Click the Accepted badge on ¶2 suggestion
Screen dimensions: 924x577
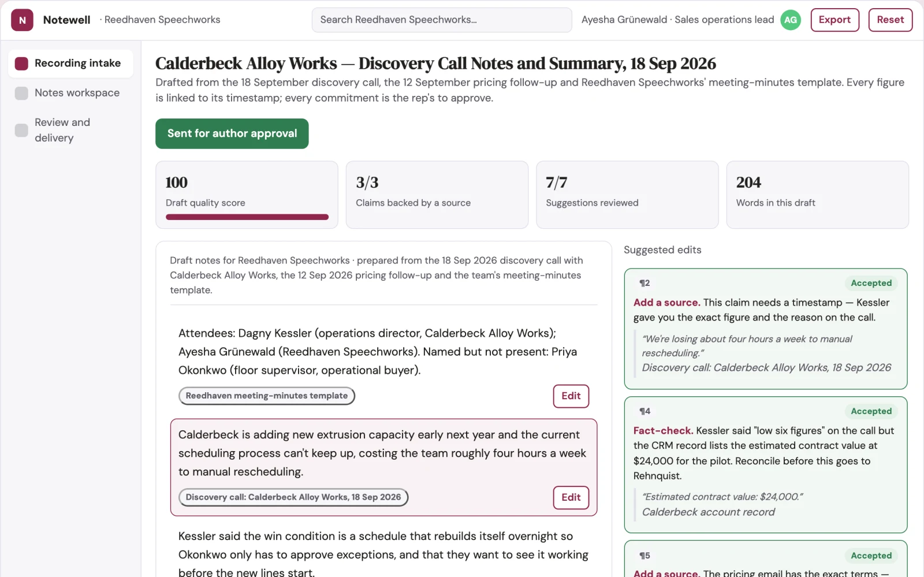point(871,283)
